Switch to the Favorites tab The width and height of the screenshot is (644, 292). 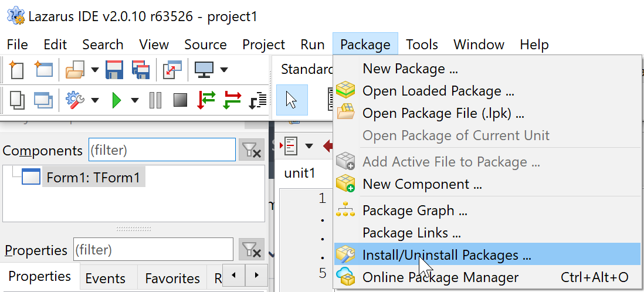pyautogui.click(x=172, y=279)
